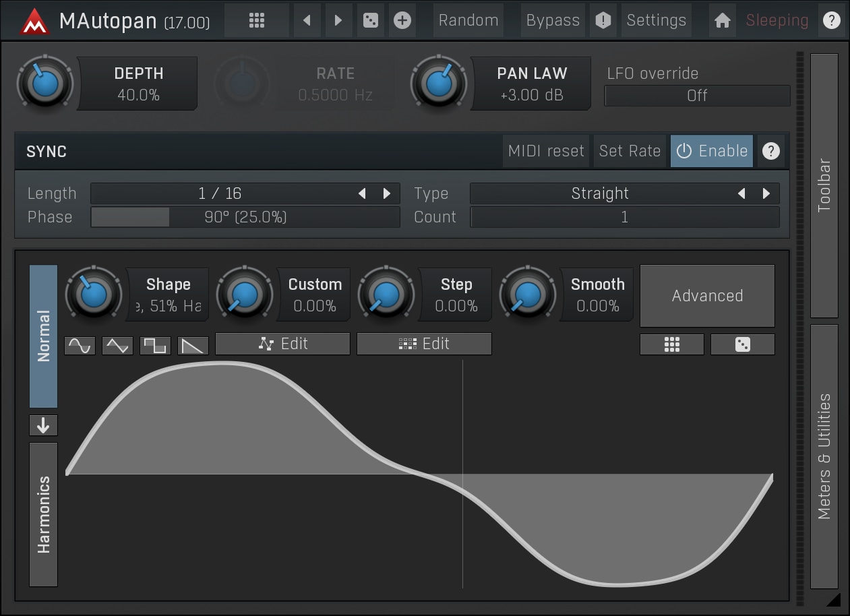Open the Sync section help icon
The width and height of the screenshot is (850, 616).
tap(770, 151)
